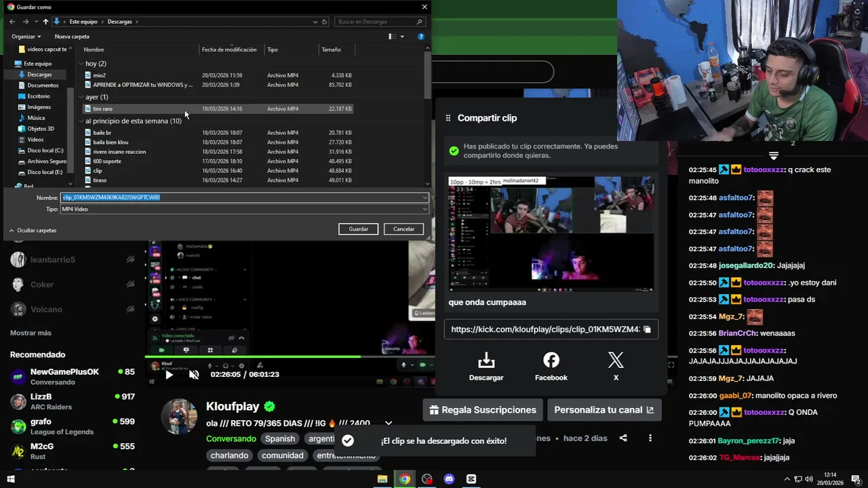This screenshot has width=868, height=488.
Task: Open OBS Studio from taskbar
Action: click(x=427, y=479)
